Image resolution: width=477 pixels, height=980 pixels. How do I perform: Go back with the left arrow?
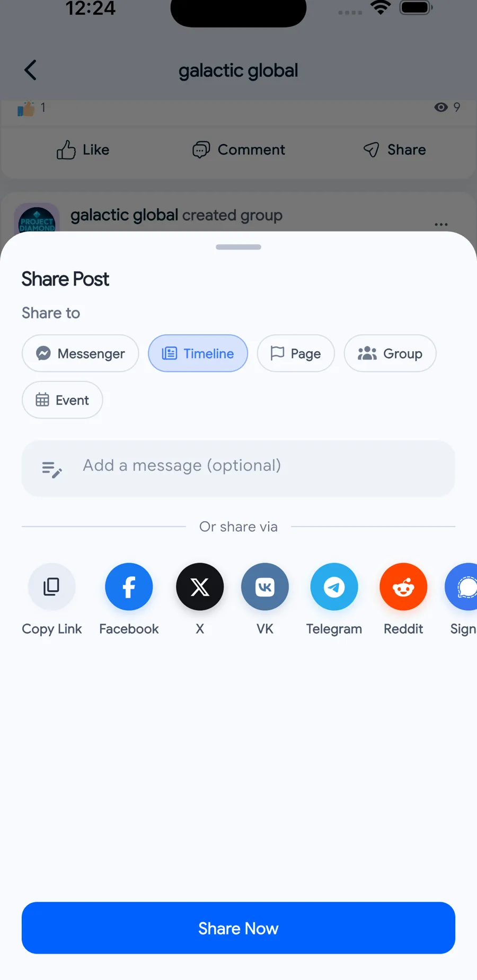pos(30,70)
